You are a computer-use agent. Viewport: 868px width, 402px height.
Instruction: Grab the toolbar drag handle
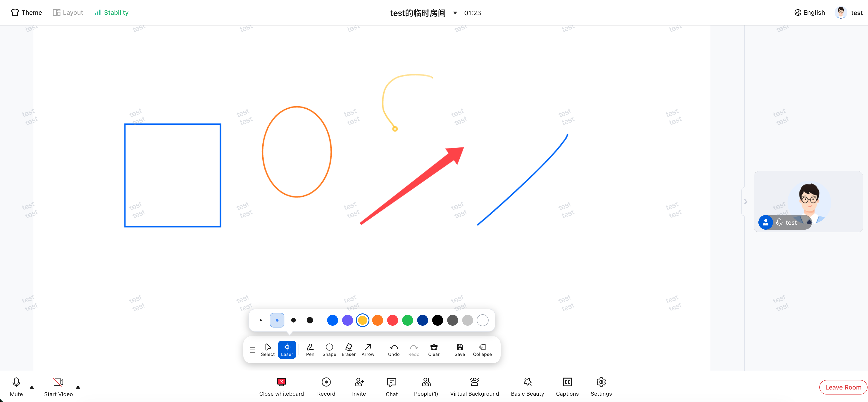pos(252,350)
